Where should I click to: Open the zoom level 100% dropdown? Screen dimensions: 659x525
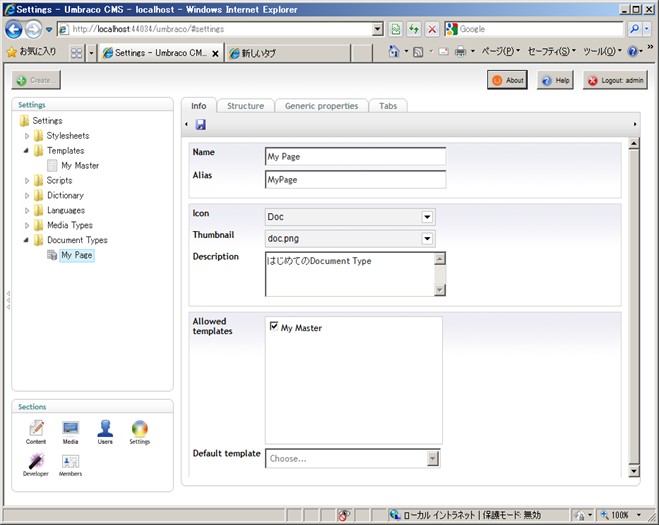(639, 515)
